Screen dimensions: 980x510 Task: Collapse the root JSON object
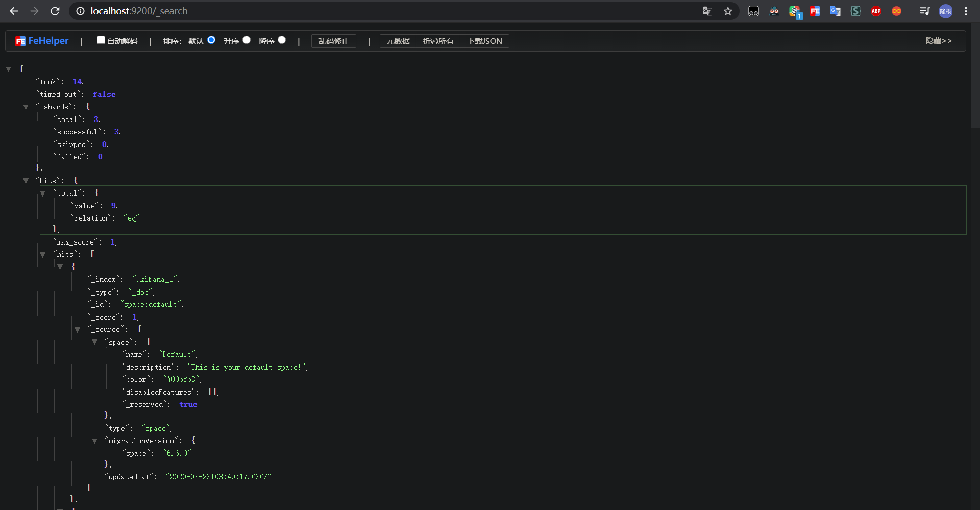(9, 69)
